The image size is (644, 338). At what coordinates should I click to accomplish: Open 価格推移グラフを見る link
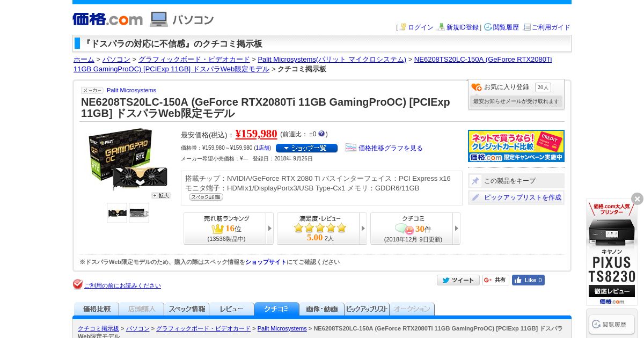click(390, 148)
